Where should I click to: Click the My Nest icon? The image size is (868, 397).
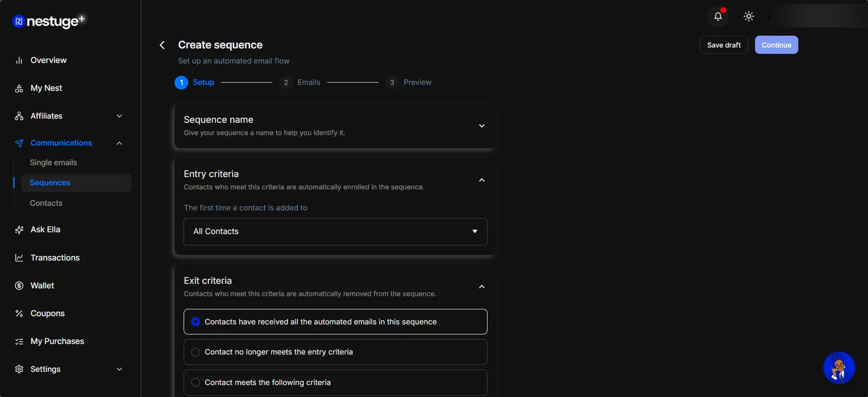19,88
